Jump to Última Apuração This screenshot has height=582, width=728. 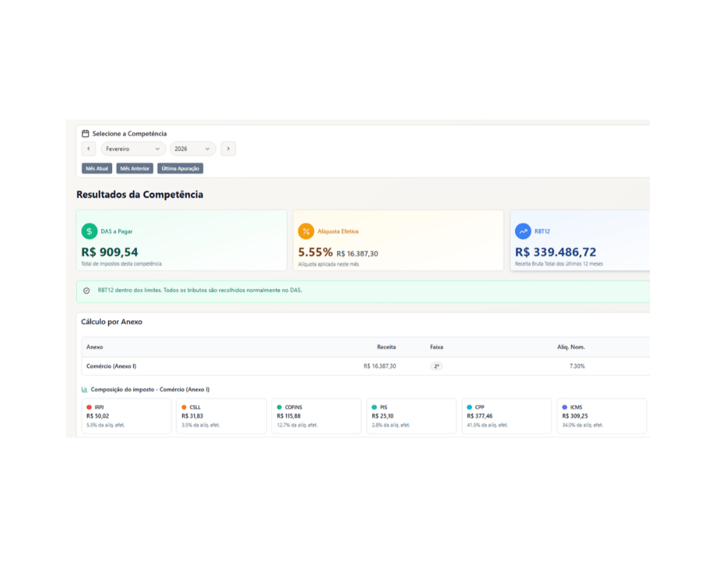[180, 169]
